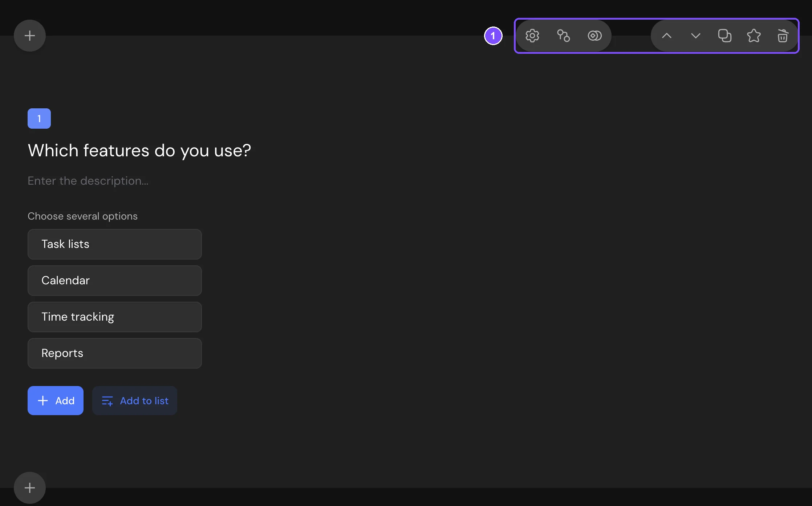
Task: Click the Add to list button
Action: pos(135,401)
